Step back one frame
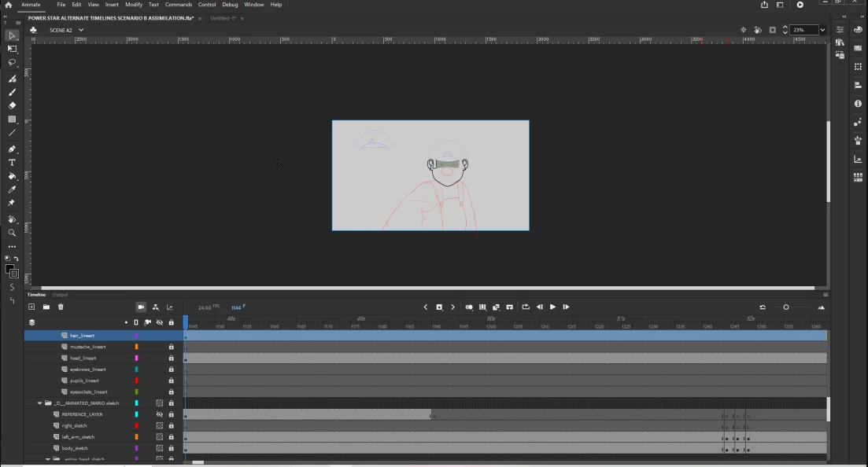 (539, 307)
